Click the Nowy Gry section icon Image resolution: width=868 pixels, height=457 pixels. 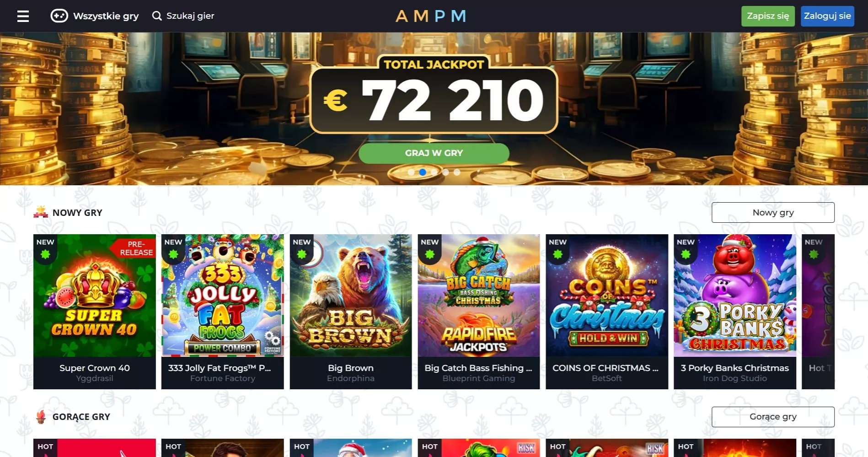point(41,212)
